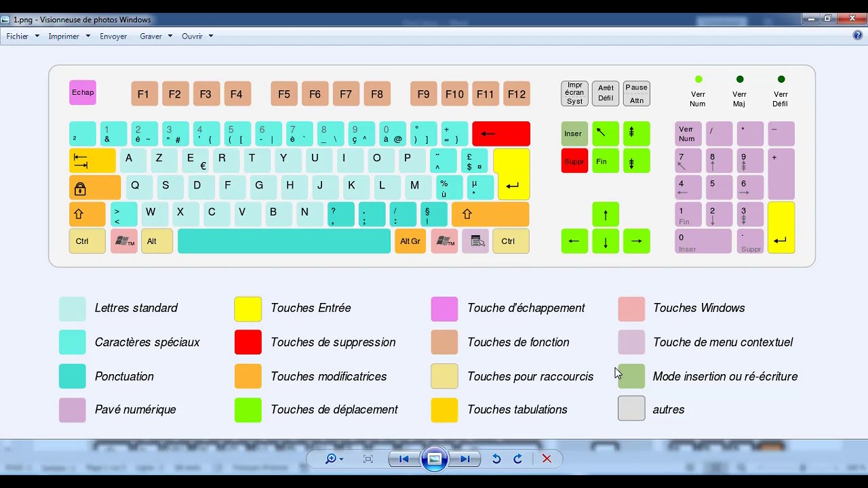
Task: Click the 'Touches modificatrices' legend label
Action: (x=329, y=376)
